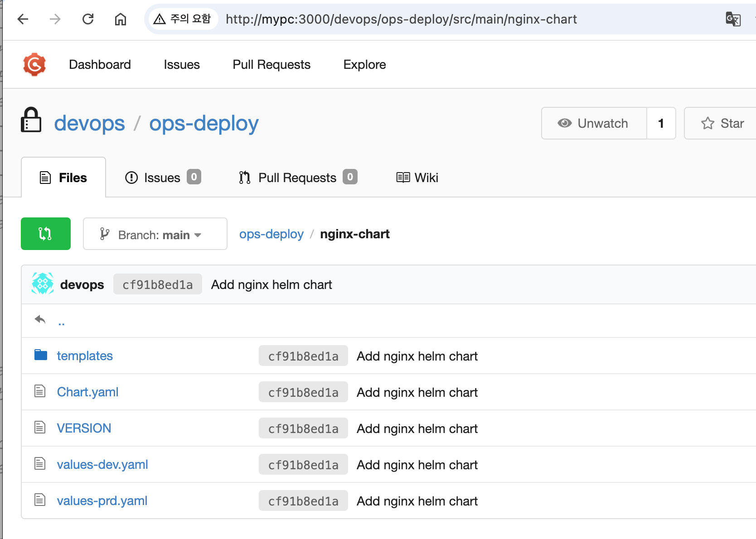Viewport: 756px width, 539px height.
Task: Click the repository lock icon
Action: tap(31, 120)
